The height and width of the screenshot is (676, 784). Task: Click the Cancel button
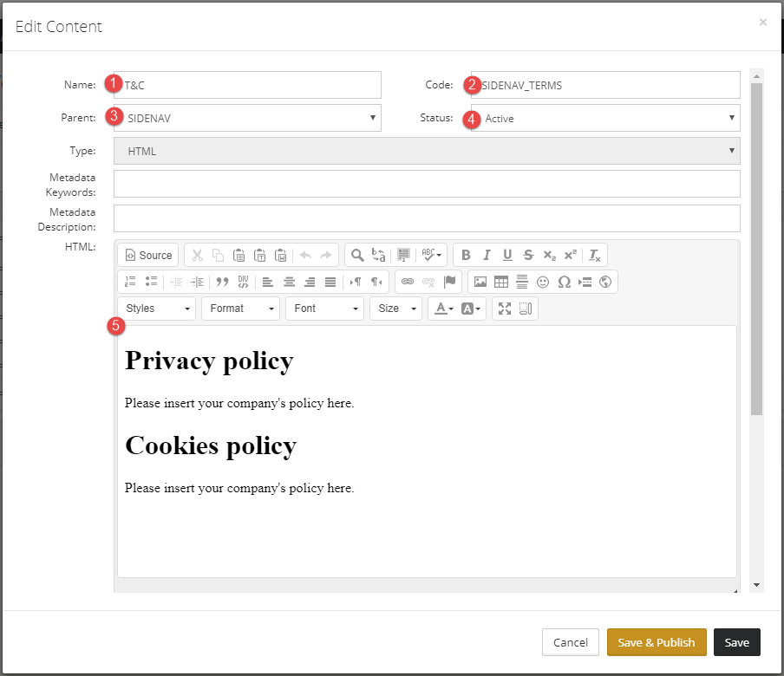571,642
